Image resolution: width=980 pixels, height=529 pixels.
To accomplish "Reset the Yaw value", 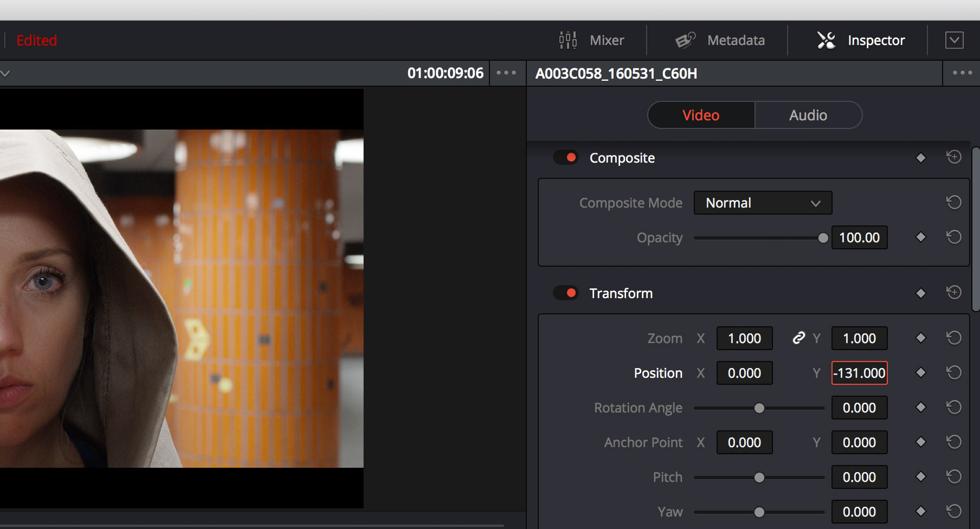I will click(954, 511).
